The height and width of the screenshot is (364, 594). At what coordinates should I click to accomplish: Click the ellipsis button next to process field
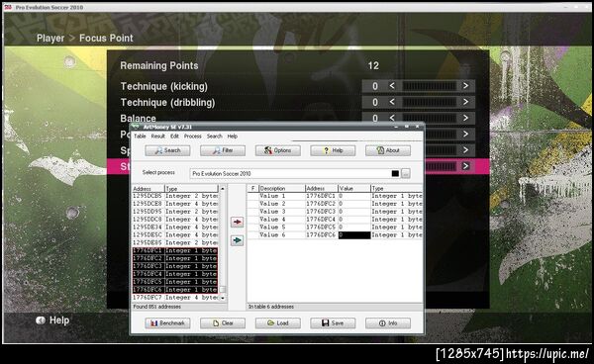pos(406,174)
